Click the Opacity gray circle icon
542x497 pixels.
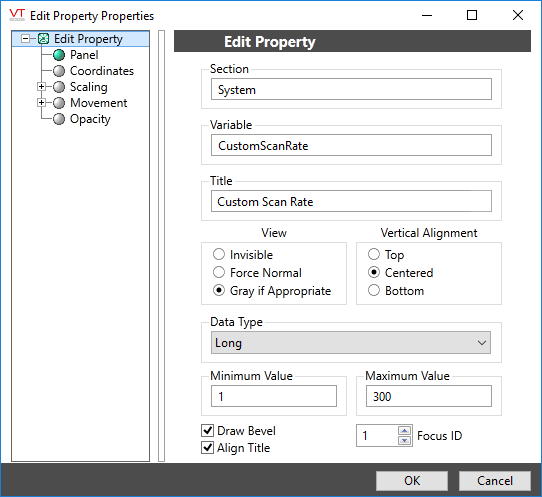(59, 119)
